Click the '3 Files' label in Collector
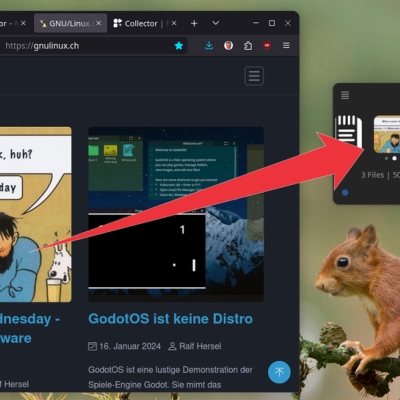Screen dimensions: 400x400 pos(372,175)
